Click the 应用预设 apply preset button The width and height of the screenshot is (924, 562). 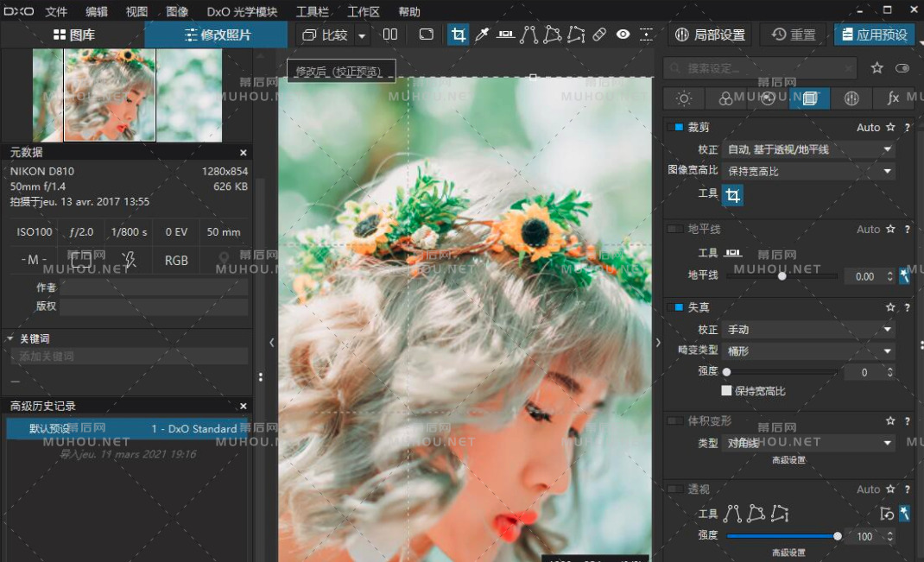pyautogui.click(x=875, y=35)
